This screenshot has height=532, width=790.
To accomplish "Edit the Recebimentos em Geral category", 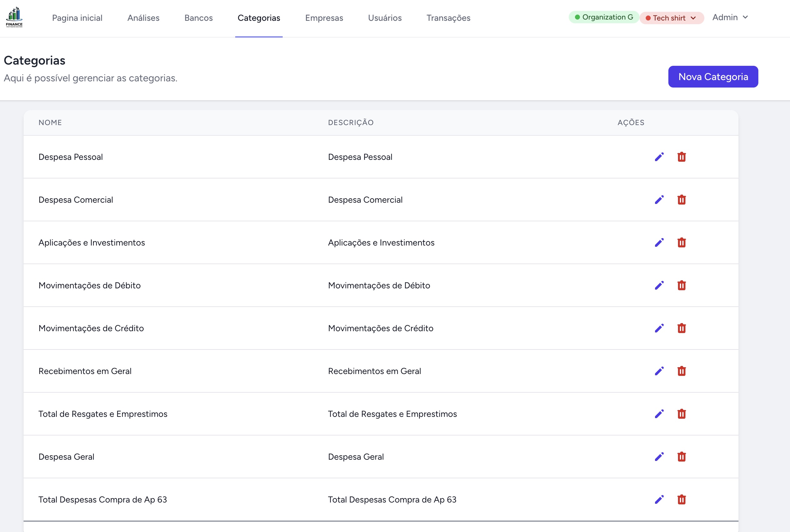I will [x=659, y=371].
